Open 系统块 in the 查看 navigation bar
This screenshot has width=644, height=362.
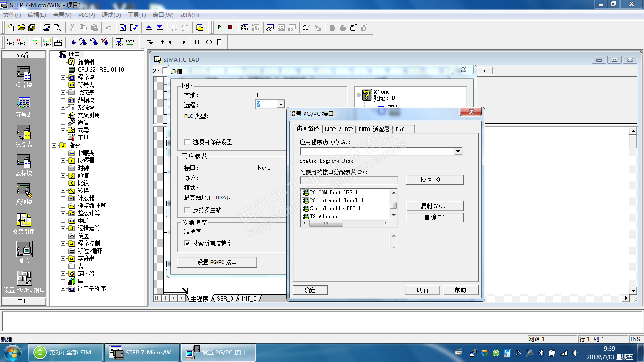[24, 195]
